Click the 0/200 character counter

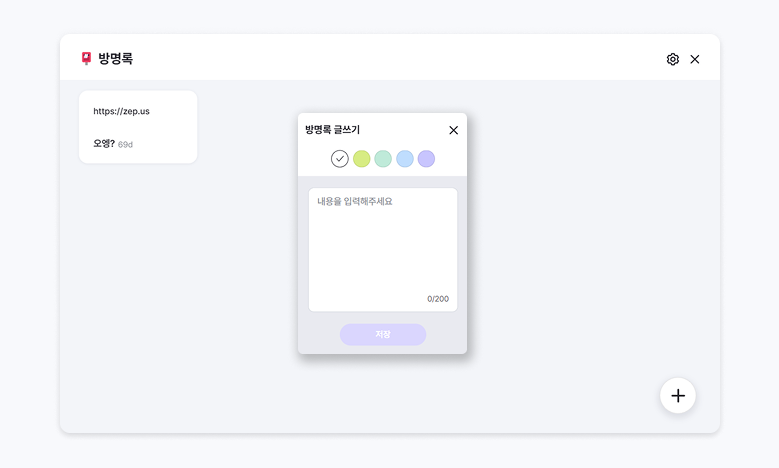pyautogui.click(x=438, y=299)
